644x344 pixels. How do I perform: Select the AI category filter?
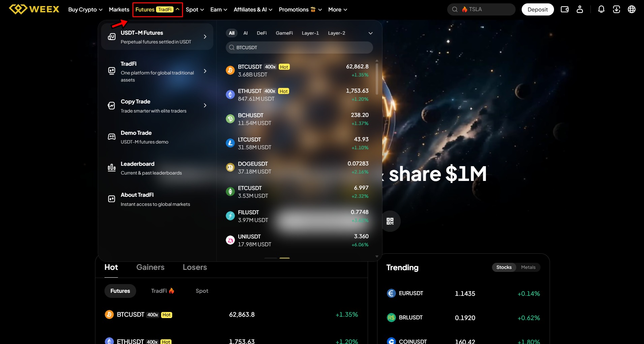click(x=246, y=33)
